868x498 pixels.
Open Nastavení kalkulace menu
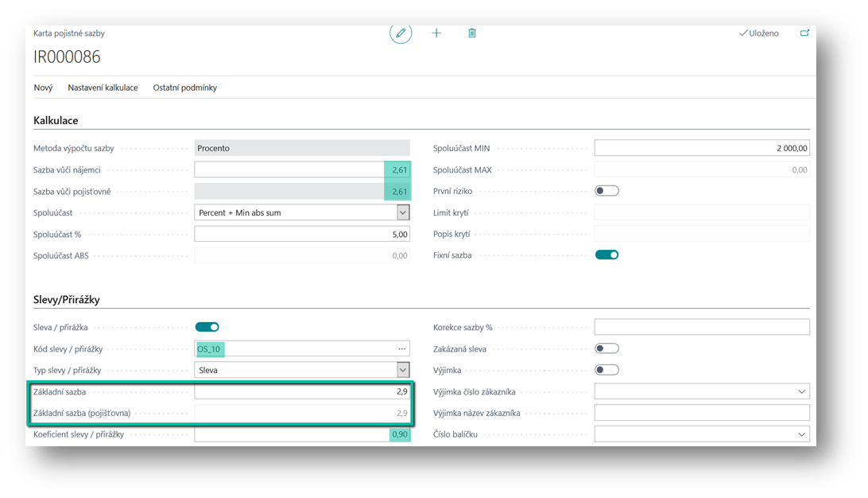(x=103, y=88)
